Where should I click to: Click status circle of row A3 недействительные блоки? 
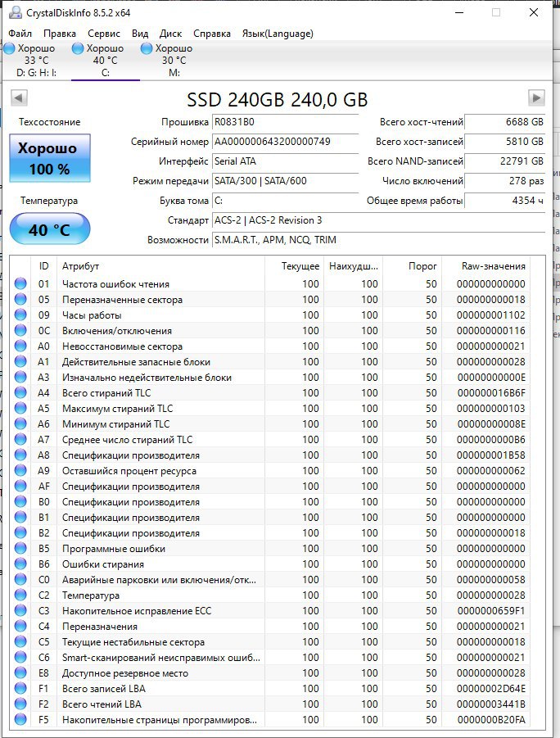click(x=20, y=377)
